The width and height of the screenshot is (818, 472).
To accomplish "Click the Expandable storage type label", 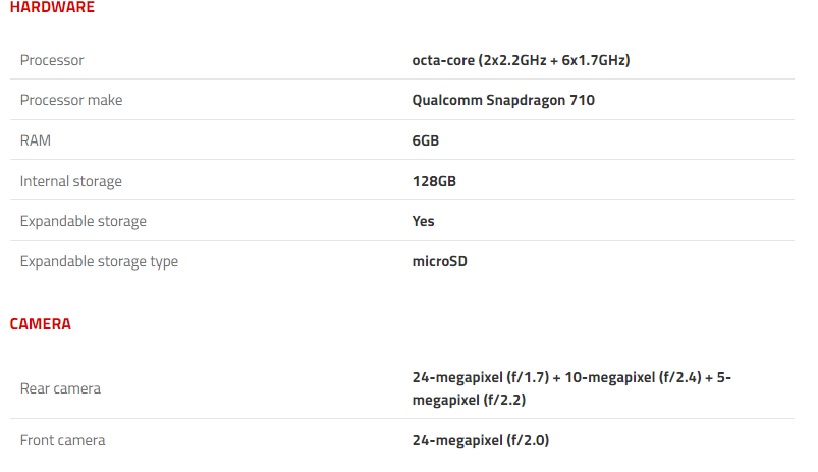I will [x=99, y=261].
